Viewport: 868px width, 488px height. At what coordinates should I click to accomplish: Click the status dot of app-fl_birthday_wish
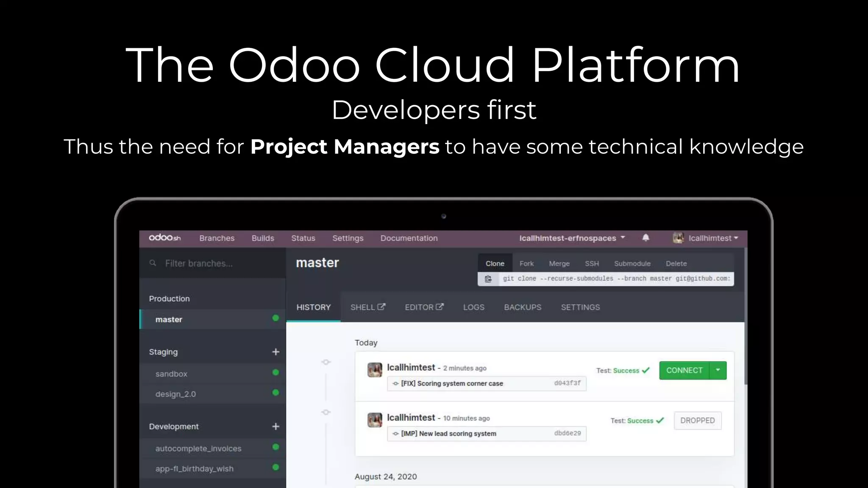pos(275,467)
